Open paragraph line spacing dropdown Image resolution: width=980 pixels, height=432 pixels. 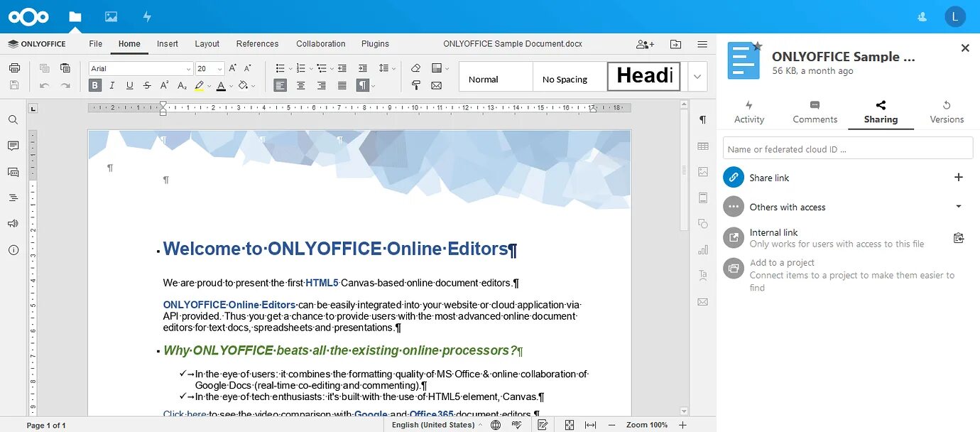pos(387,68)
